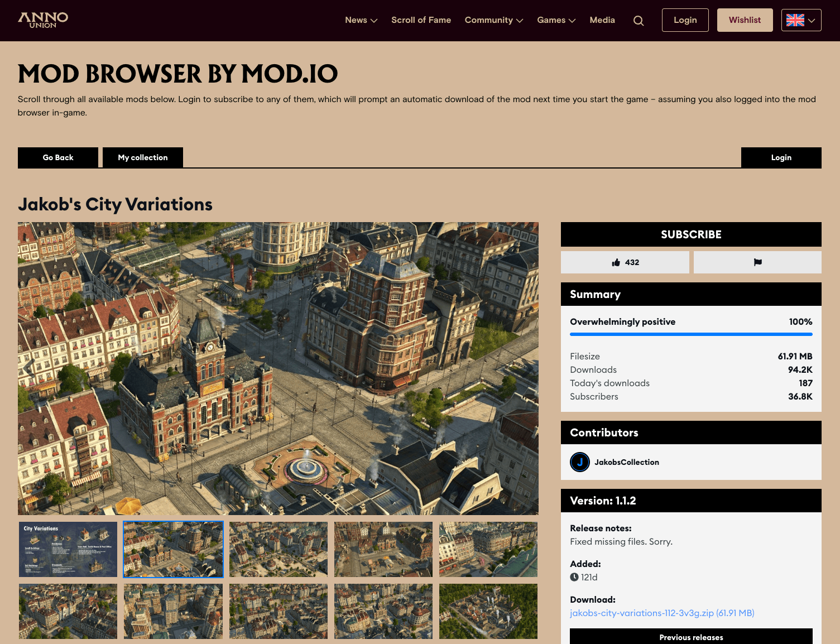Click the '61.91 MB' filesize value

tap(795, 356)
